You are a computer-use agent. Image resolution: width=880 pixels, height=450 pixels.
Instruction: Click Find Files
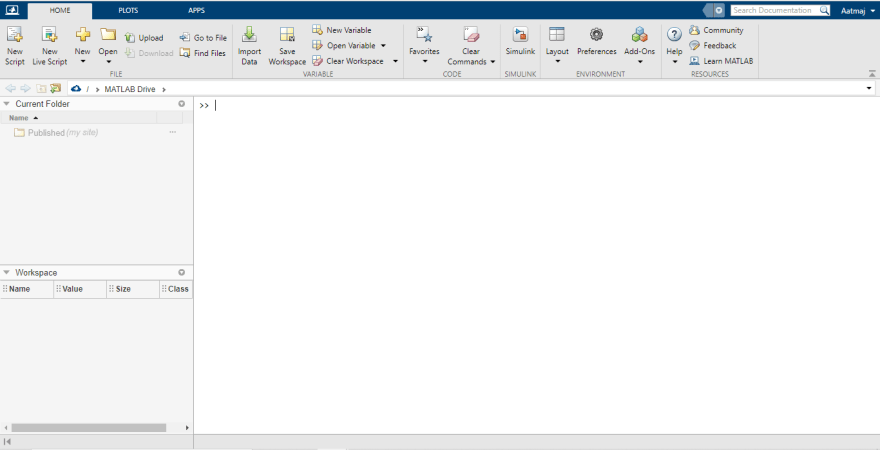pos(203,53)
